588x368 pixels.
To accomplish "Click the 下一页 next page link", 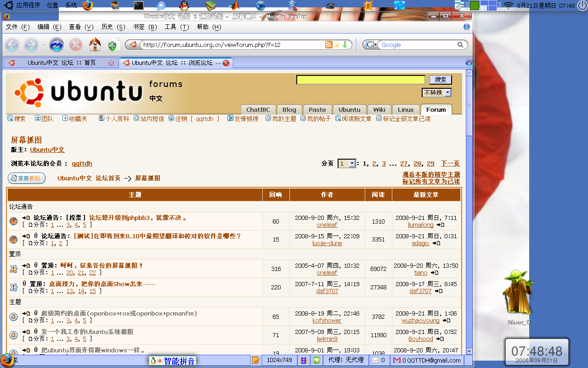I will (450, 163).
